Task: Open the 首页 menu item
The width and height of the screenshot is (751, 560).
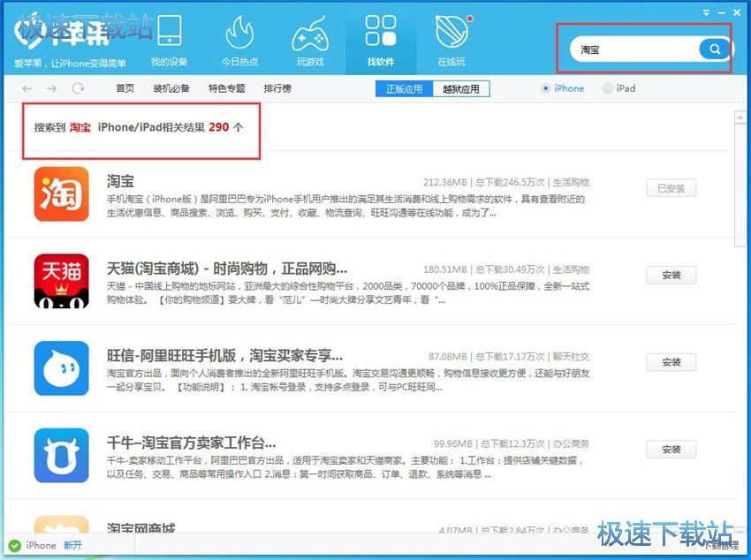Action: click(x=125, y=88)
